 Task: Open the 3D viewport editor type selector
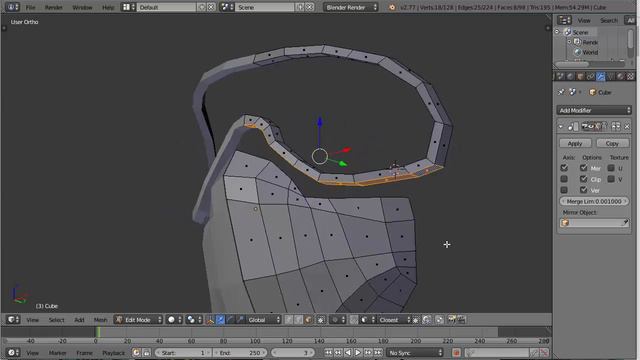[13, 320]
